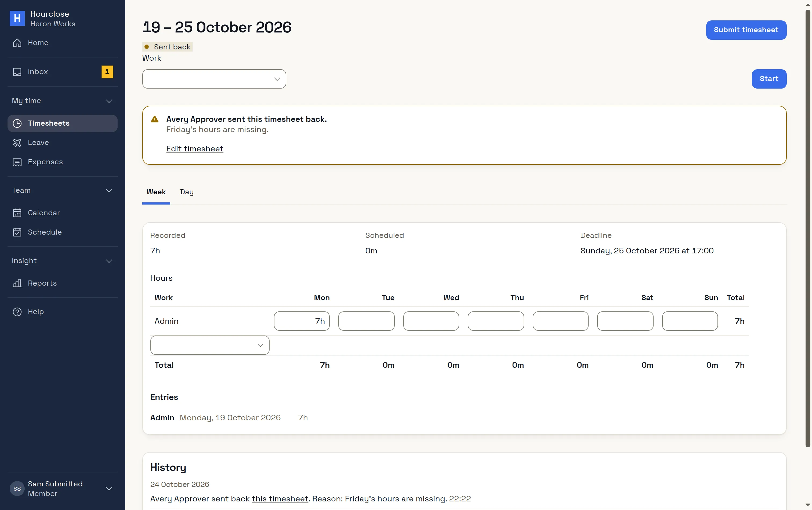Collapse the Team section

pos(62,191)
